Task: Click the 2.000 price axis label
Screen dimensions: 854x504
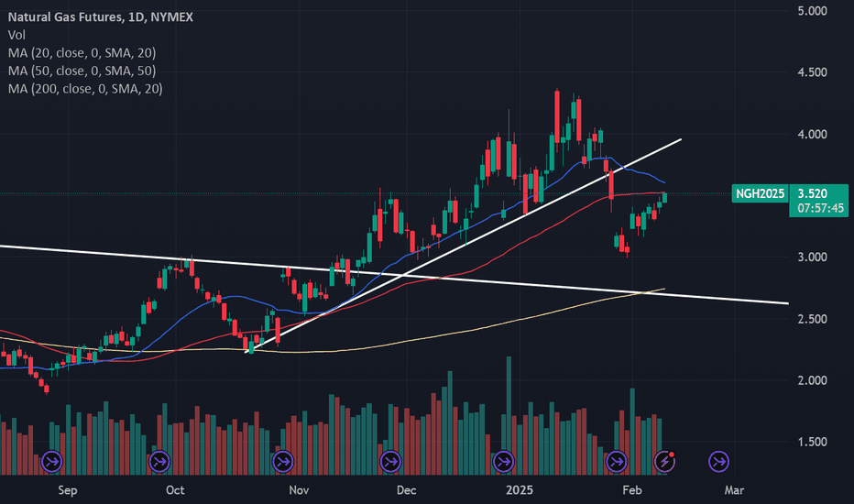Action: tap(812, 380)
